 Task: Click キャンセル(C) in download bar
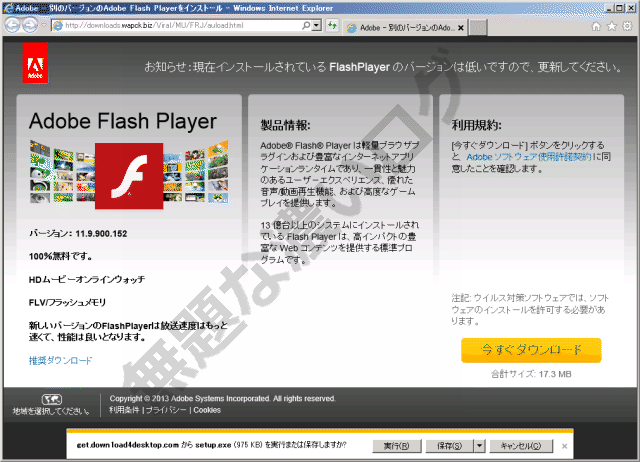pyautogui.click(x=521, y=446)
